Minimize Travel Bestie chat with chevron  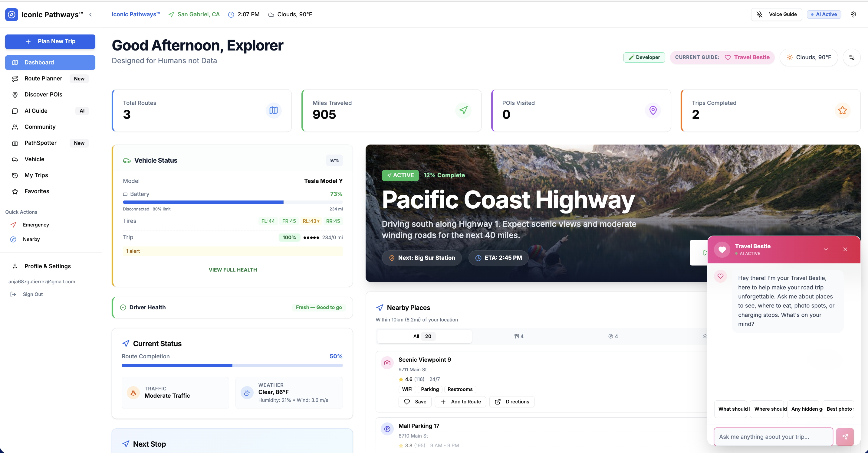click(826, 249)
